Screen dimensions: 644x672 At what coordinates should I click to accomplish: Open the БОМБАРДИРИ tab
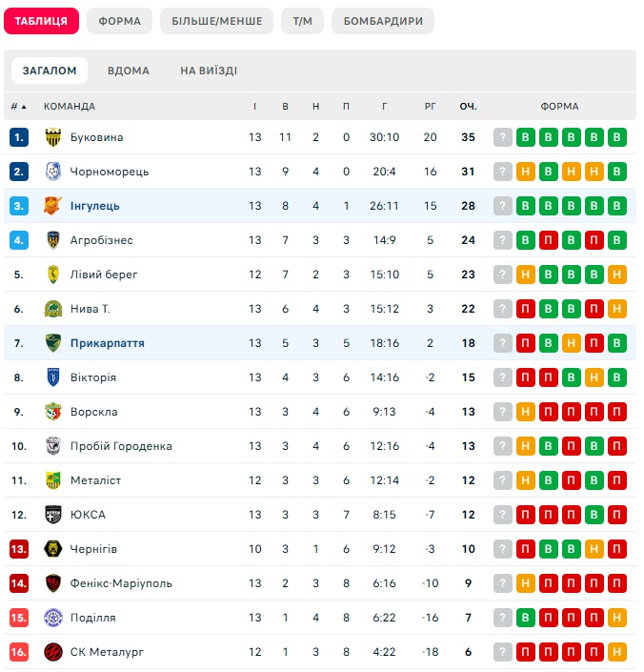383,21
